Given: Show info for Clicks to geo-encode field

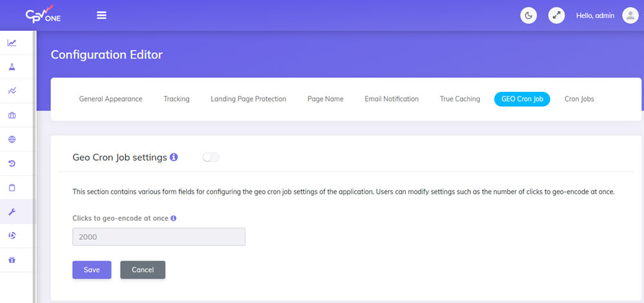Looking at the screenshot, I should [x=173, y=219].
